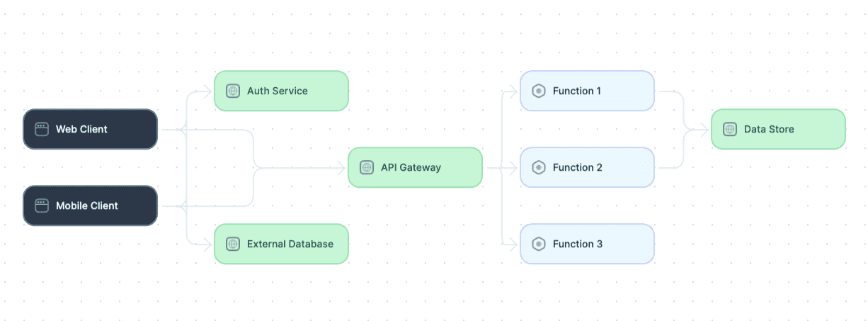
Task: Click the browser window icon in Web Client
Action: (x=42, y=129)
